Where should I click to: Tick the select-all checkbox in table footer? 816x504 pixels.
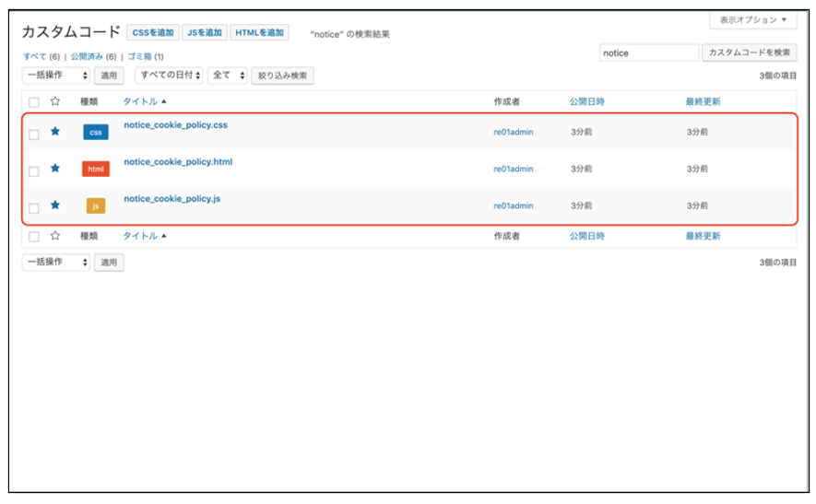(x=34, y=237)
